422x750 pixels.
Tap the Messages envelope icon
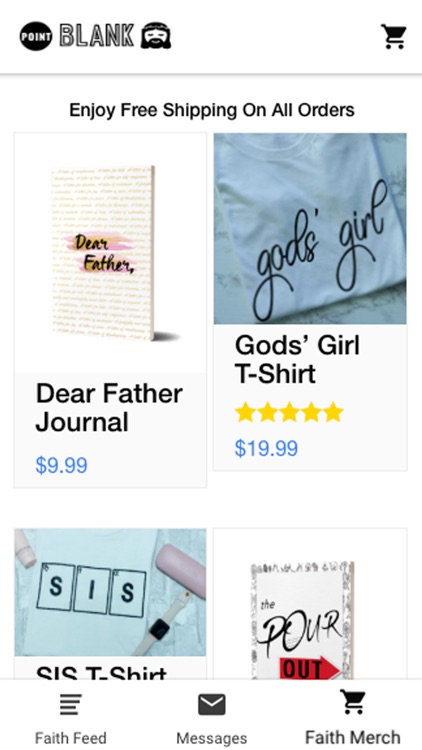(211, 705)
